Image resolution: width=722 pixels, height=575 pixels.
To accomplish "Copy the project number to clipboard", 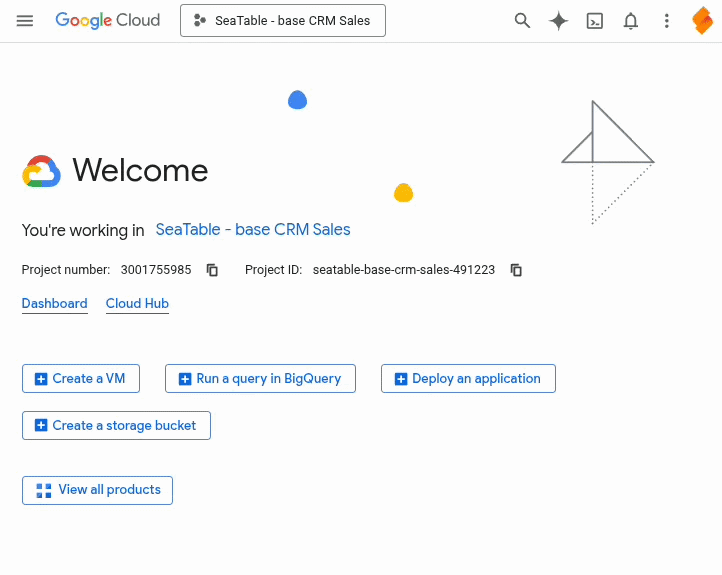I will [212, 270].
